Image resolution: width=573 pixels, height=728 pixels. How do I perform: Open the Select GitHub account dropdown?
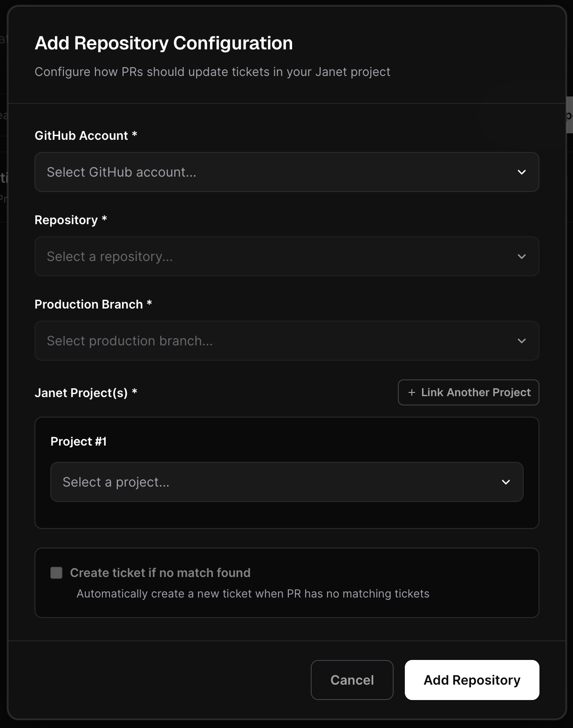point(286,172)
